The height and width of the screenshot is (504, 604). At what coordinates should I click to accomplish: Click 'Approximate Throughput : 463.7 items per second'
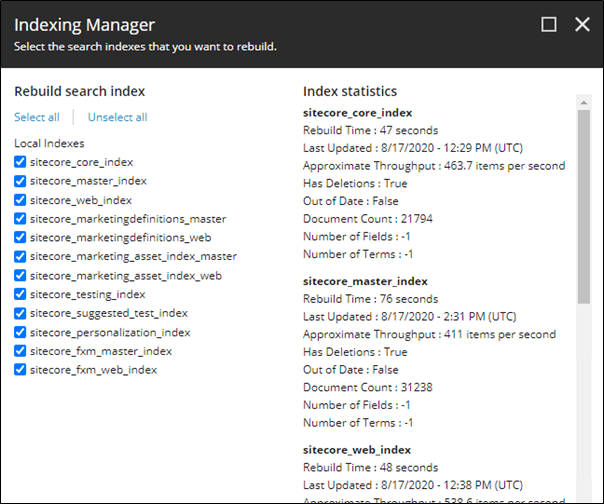(434, 166)
